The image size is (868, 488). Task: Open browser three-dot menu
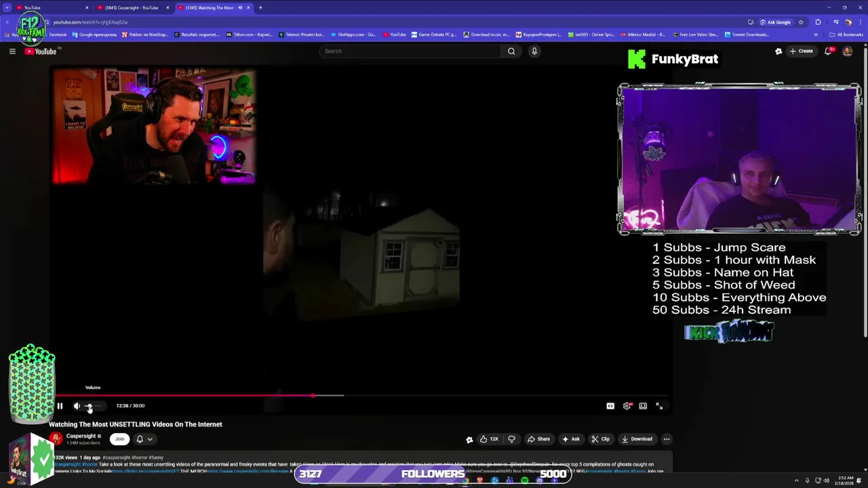pyautogui.click(x=860, y=22)
